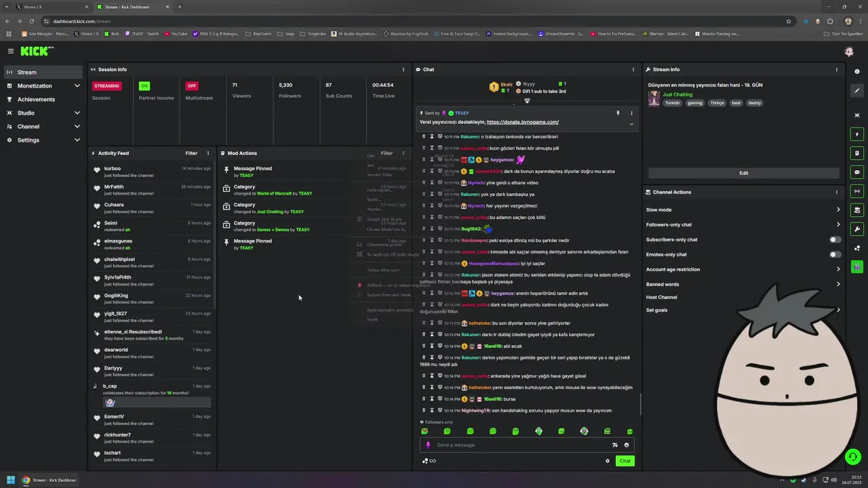The width and height of the screenshot is (868, 488).
Task: Open the Kick home logo
Action: [x=36, y=51]
